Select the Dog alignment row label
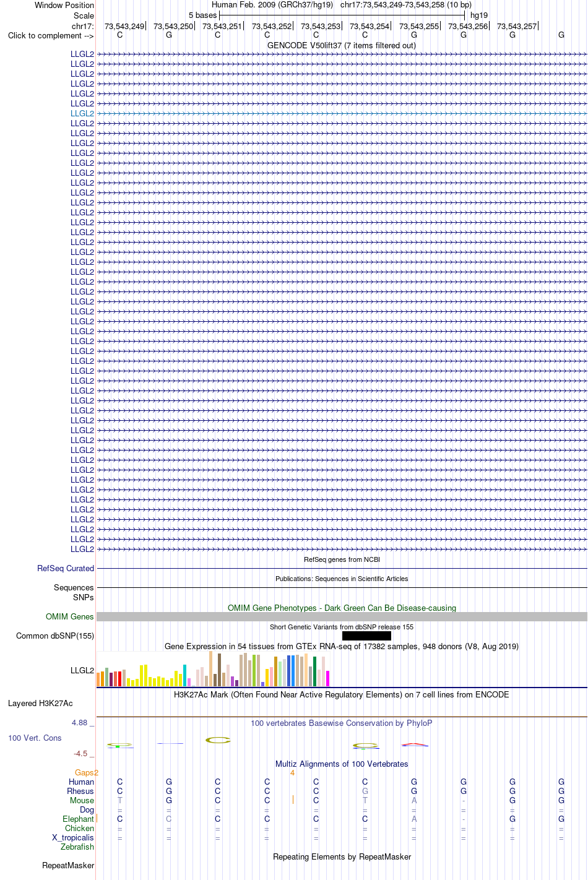The width and height of the screenshot is (588, 880). [87, 809]
